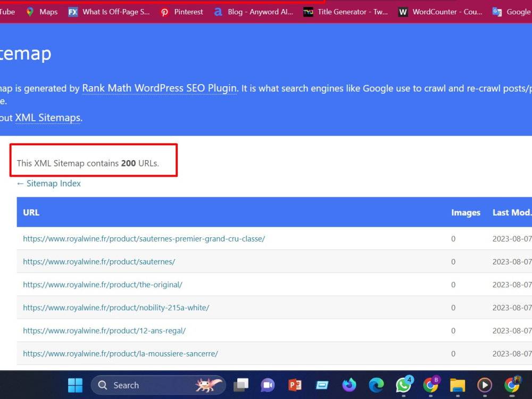The image size is (532, 399).
Task: Click the text 'This XML Sitemap contains 200 URLs.'
Action: tap(88, 163)
